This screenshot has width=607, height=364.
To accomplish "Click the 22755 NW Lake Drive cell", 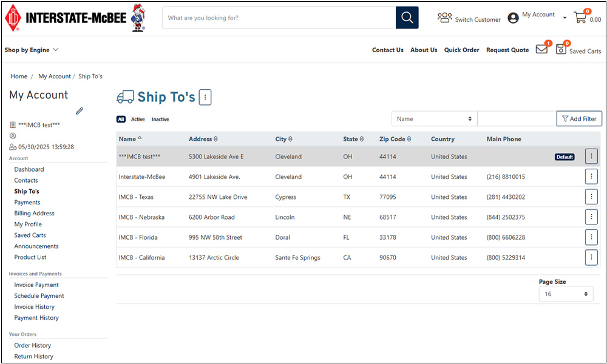I will point(218,197).
